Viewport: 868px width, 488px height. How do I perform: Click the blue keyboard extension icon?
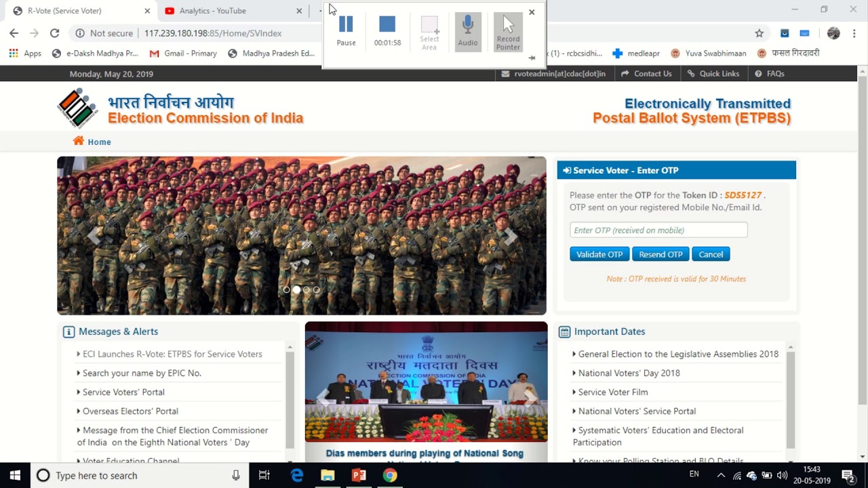coord(804,33)
